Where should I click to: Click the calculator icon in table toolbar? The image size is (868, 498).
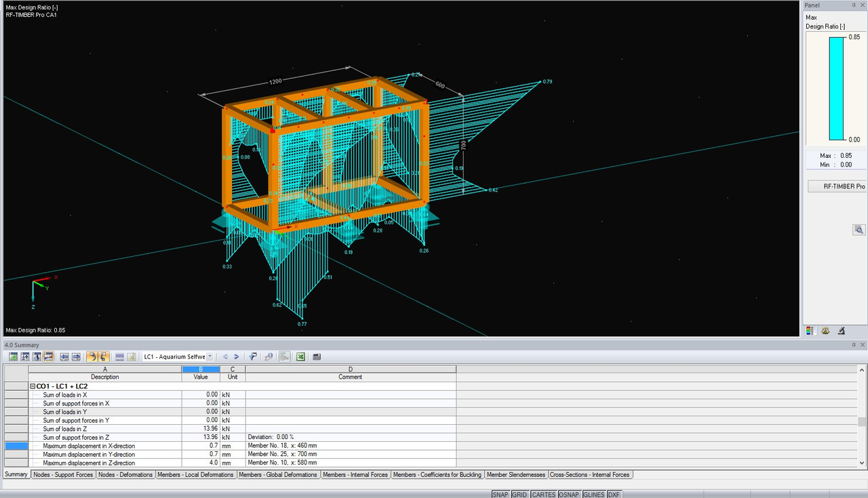click(x=317, y=356)
